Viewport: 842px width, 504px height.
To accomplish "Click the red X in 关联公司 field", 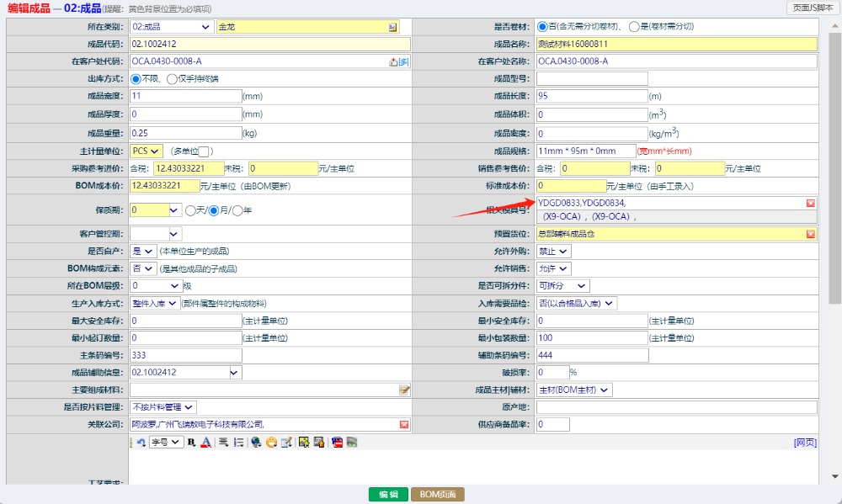I will (x=404, y=424).
